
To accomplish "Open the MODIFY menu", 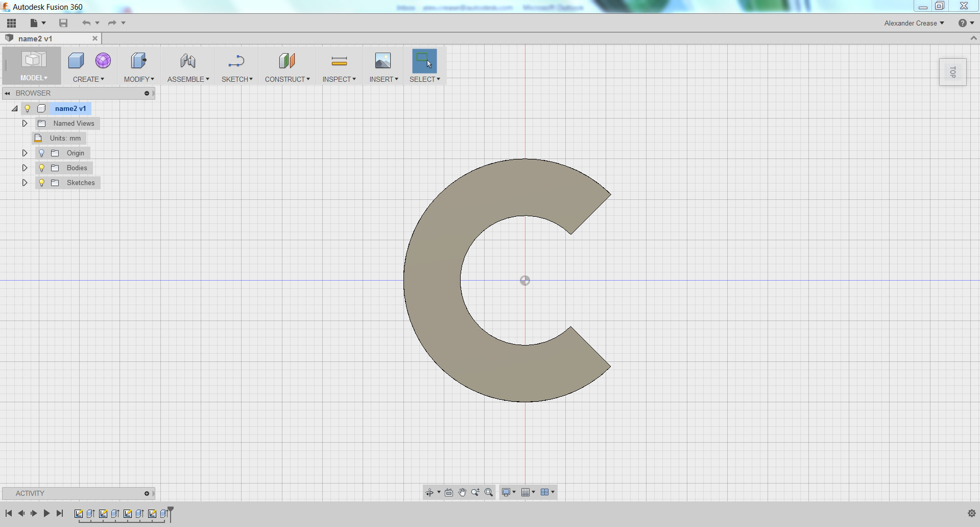I will [139, 79].
